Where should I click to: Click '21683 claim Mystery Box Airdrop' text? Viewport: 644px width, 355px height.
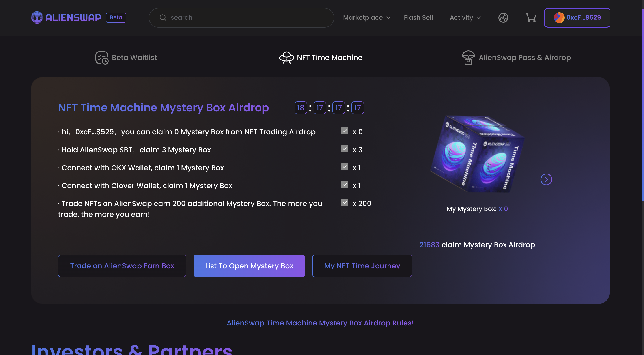click(477, 245)
